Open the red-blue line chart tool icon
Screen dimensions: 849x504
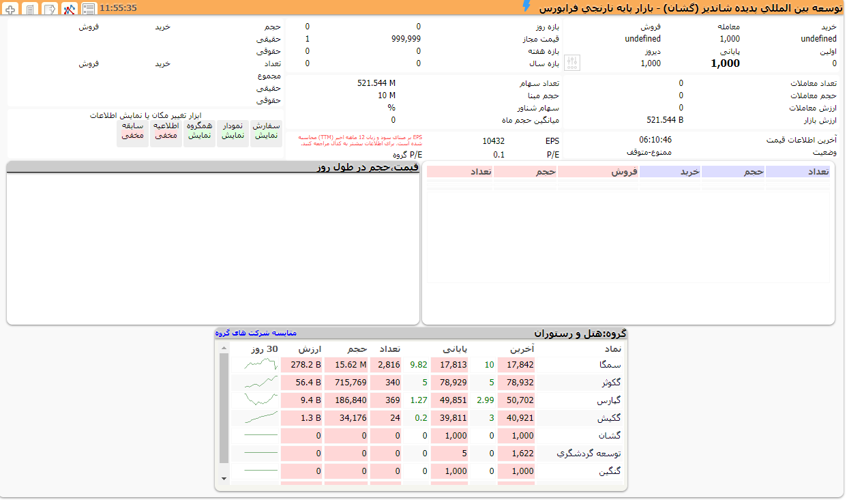tap(70, 9)
